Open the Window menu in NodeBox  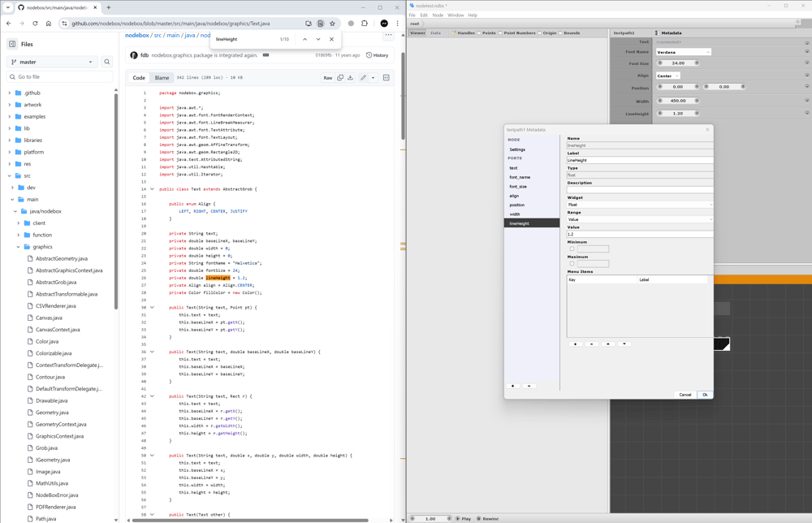[456, 15]
